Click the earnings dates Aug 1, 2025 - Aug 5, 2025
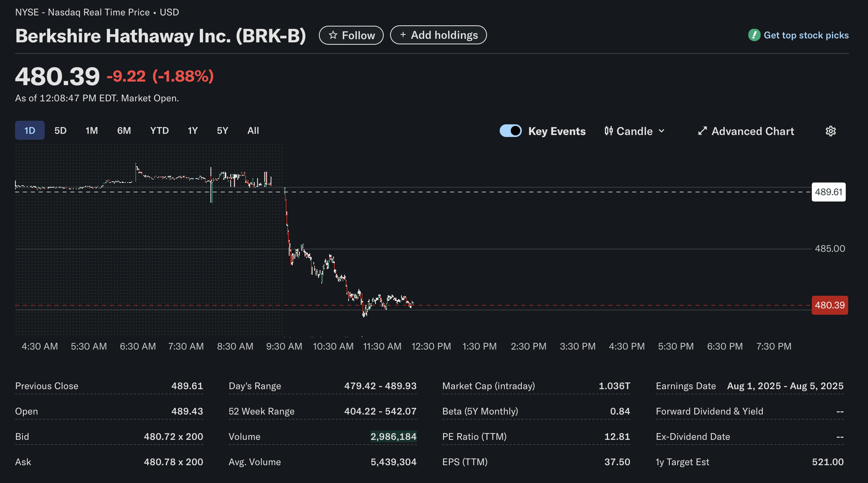 [x=785, y=386]
